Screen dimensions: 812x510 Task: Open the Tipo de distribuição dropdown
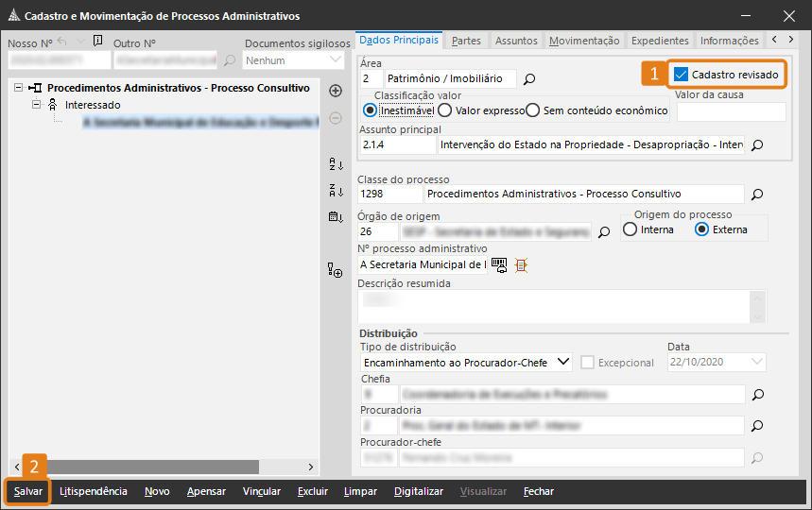(563, 362)
